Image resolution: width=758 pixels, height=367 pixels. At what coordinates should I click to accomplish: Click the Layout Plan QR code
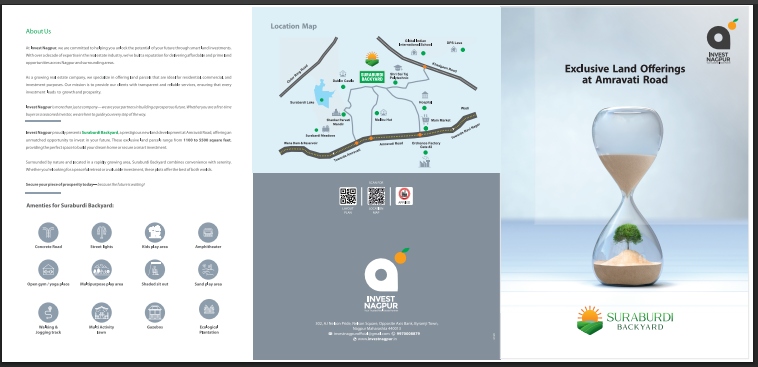(348, 196)
